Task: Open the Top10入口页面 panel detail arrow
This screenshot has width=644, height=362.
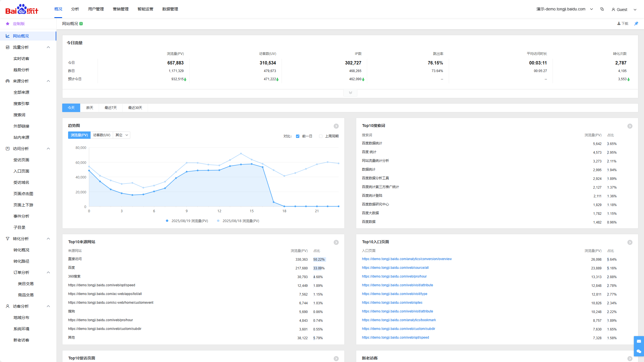Action: 630,242
